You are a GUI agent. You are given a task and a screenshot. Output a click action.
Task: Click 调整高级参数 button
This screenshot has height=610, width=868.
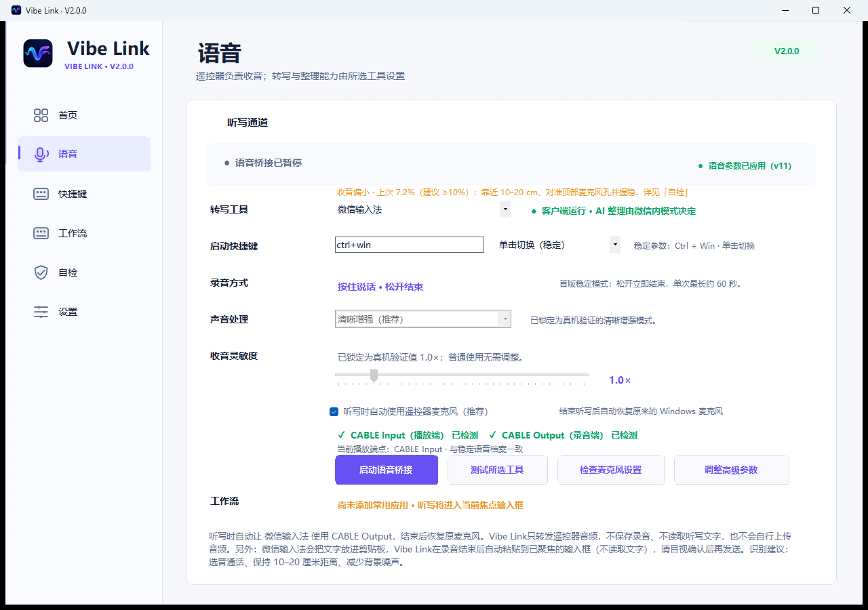point(731,470)
